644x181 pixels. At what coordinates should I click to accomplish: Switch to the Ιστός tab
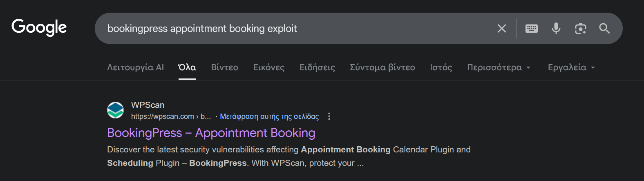click(441, 67)
